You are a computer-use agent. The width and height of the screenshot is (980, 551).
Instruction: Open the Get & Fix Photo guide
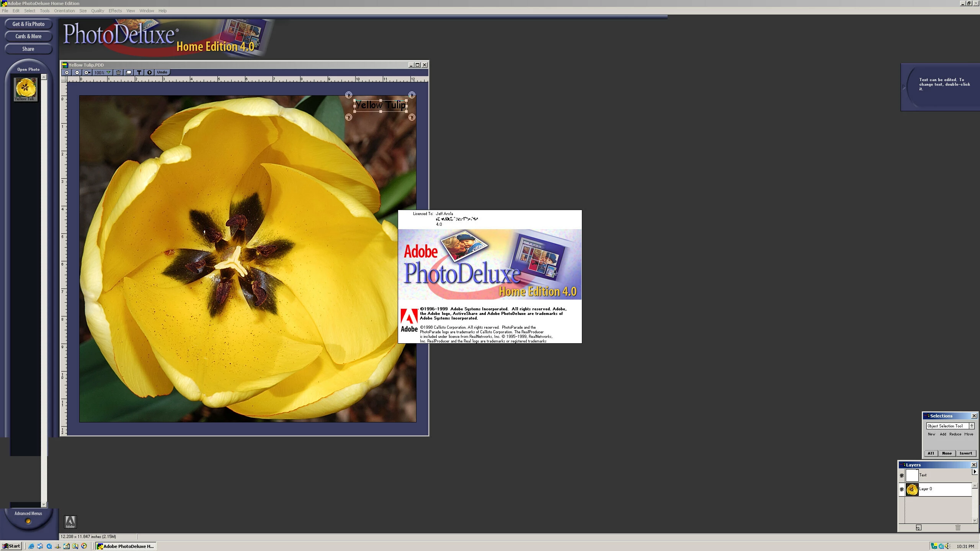pos(28,24)
